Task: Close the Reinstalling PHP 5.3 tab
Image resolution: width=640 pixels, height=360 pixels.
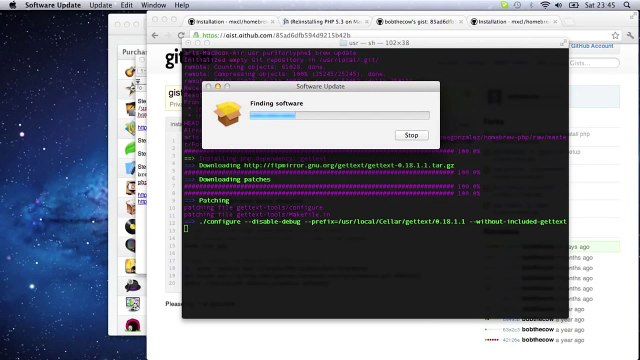Action: (x=367, y=22)
